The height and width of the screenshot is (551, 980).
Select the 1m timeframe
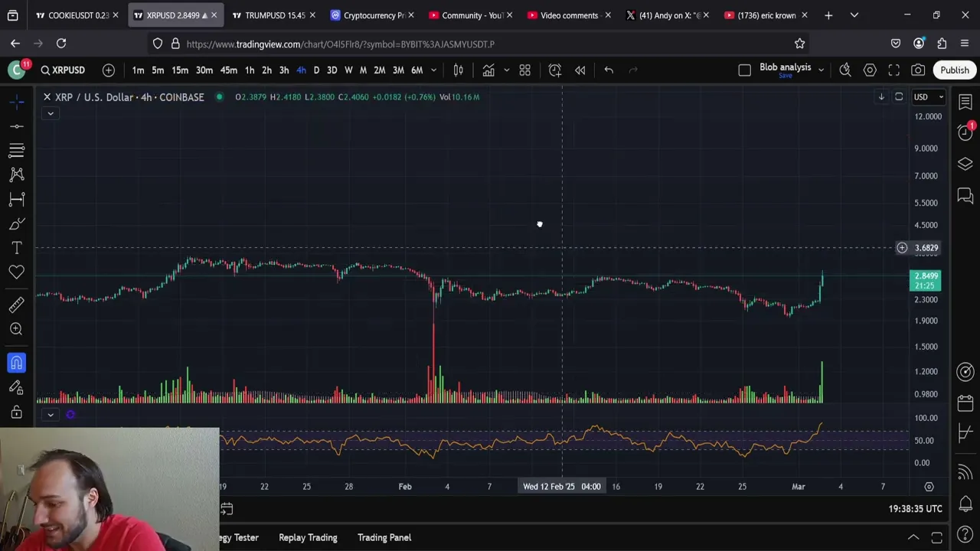click(138, 70)
